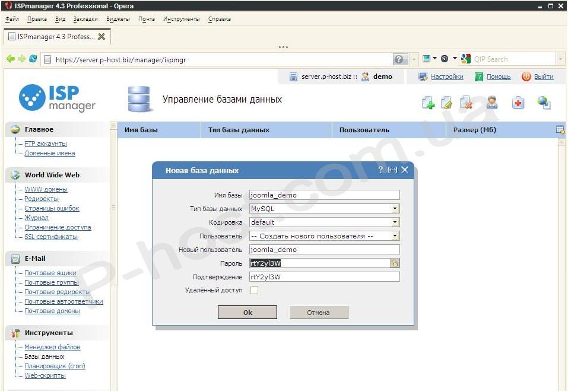The image size is (568, 392).
Task: Click the Инструменты section tools icon
Action: pos(15,333)
